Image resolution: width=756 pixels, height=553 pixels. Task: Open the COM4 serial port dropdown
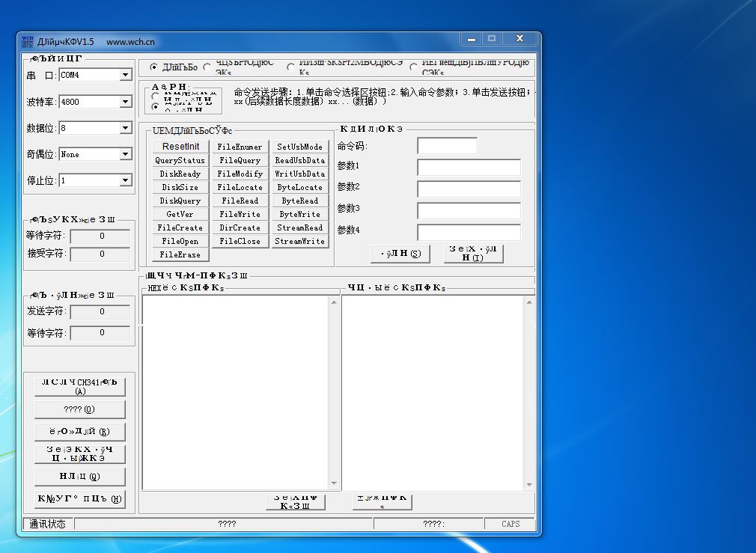[x=126, y=76]
